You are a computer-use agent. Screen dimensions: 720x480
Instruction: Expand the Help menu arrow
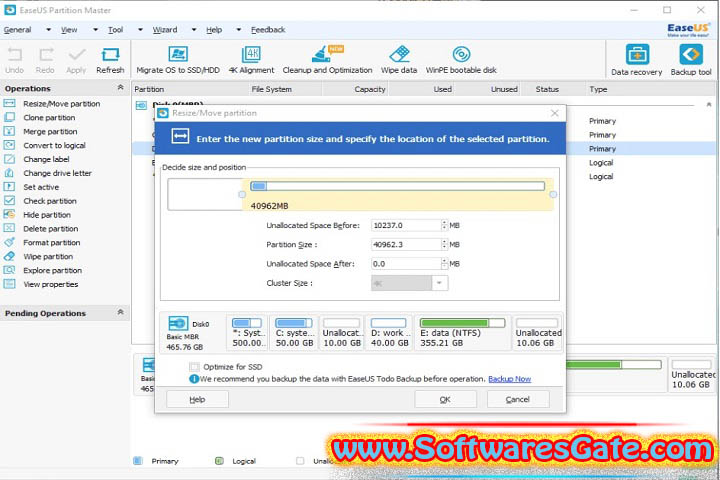pos(238,29)
